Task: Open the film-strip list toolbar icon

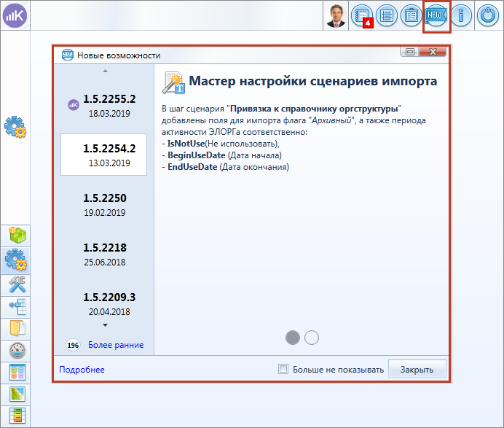Action: 386,15
